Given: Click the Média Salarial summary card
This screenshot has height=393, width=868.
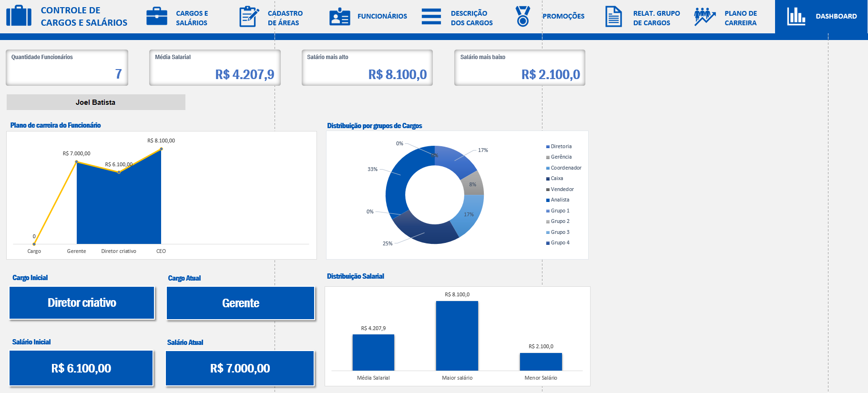Looking at the screenshot, I should pos(214,68).
